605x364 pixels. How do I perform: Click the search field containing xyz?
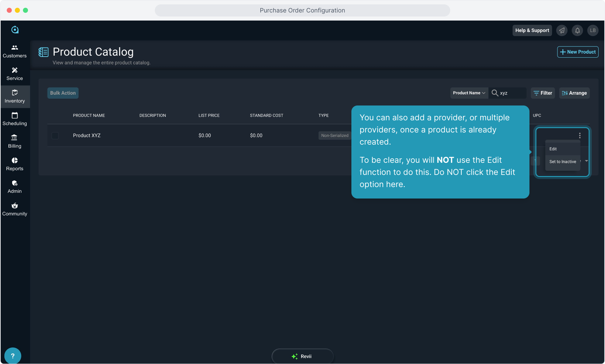[511, 93]
